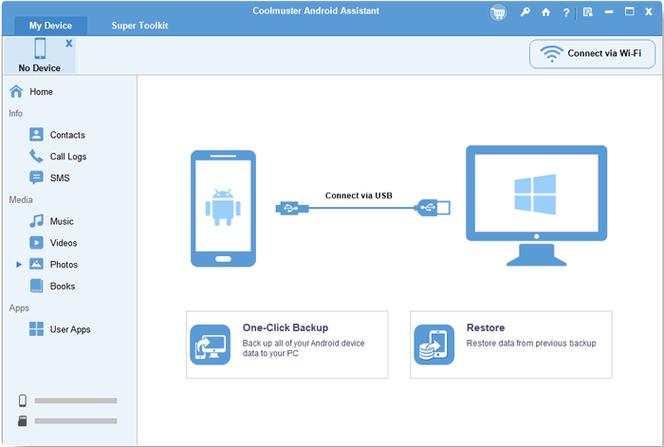Expand the Photos tree item arrow

[18, 265]
